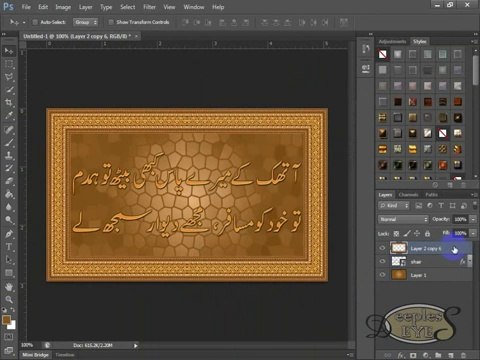Select the History Brush tool
480x360 pixels.
click(9, 168)
